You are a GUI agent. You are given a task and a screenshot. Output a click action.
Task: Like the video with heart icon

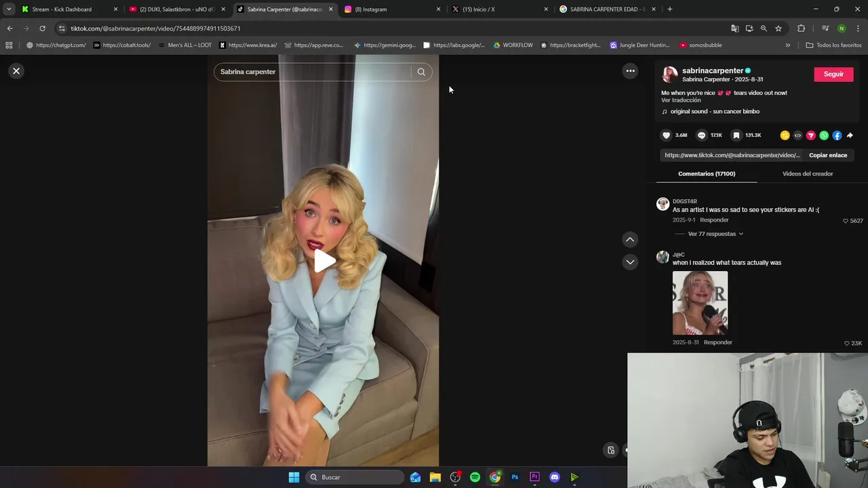click(666, 136)
